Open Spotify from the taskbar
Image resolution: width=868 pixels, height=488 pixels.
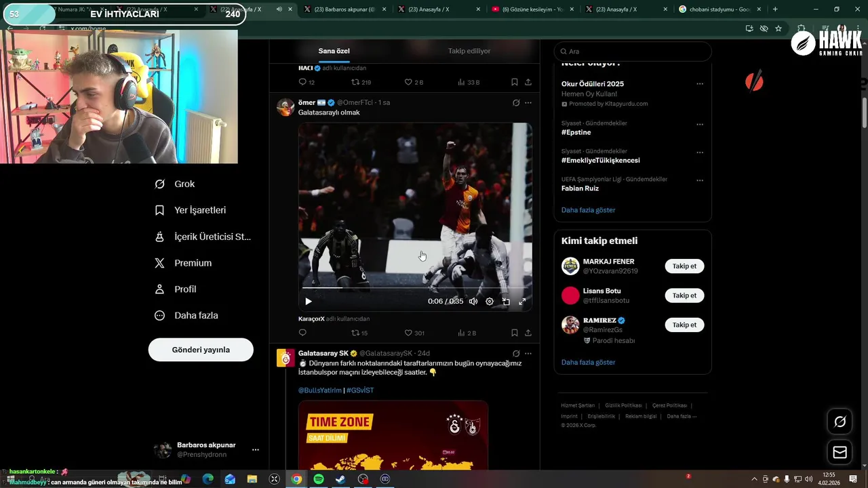coord(319,479)
